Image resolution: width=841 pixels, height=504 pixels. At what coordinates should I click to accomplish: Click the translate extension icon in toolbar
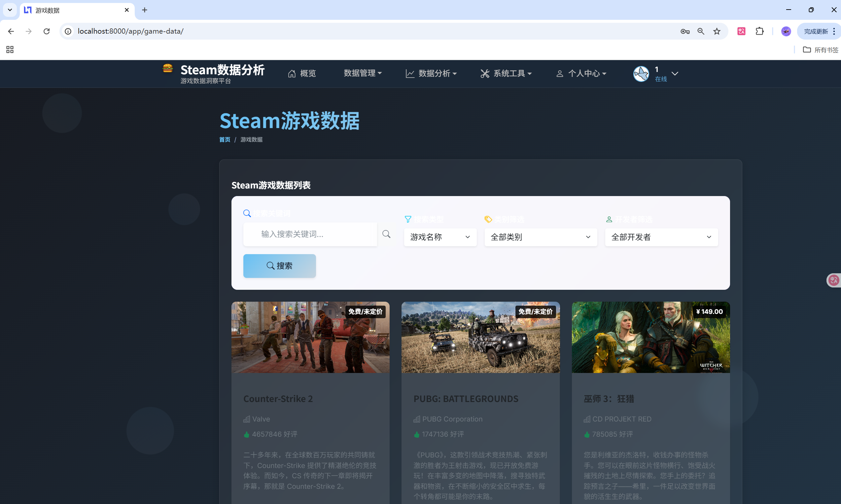[741, 31]
